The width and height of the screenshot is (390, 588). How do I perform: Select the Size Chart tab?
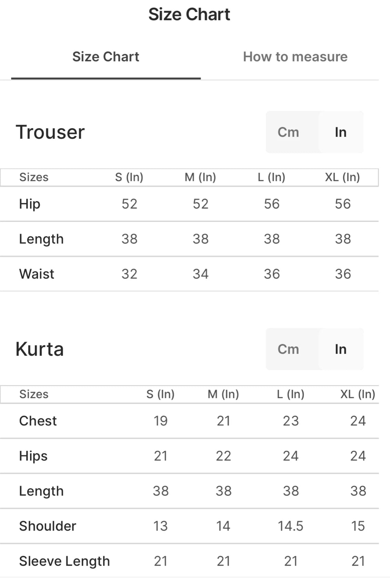click(x=106, y=57)
